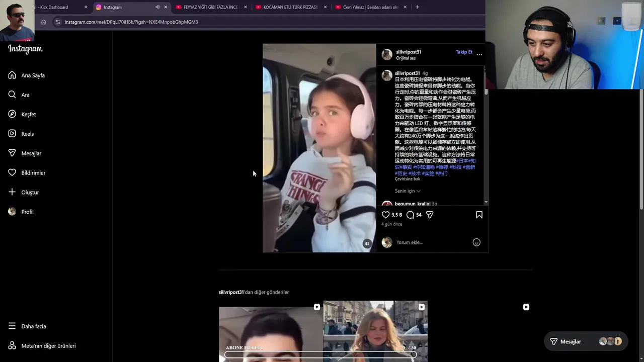Open second related post thumbnail with blonde woman
The width and height of the screenshot is (644, 362).
point(375,332)
